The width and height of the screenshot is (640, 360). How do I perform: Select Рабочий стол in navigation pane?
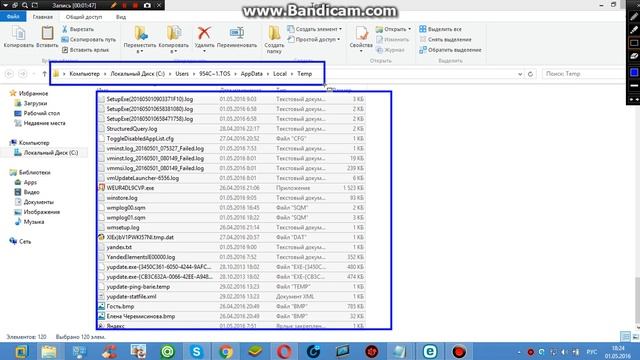[37, 113]
